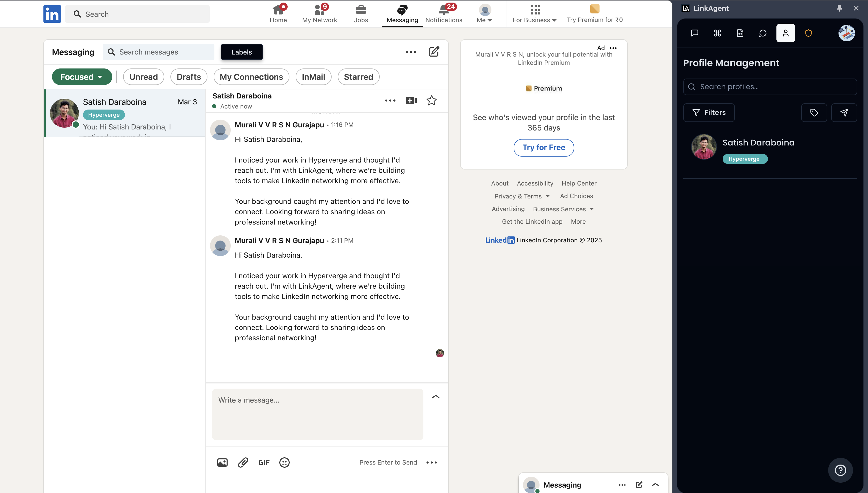Expand Privacy & Terms footer menu
868x493 pixels.
coord(522,196)
